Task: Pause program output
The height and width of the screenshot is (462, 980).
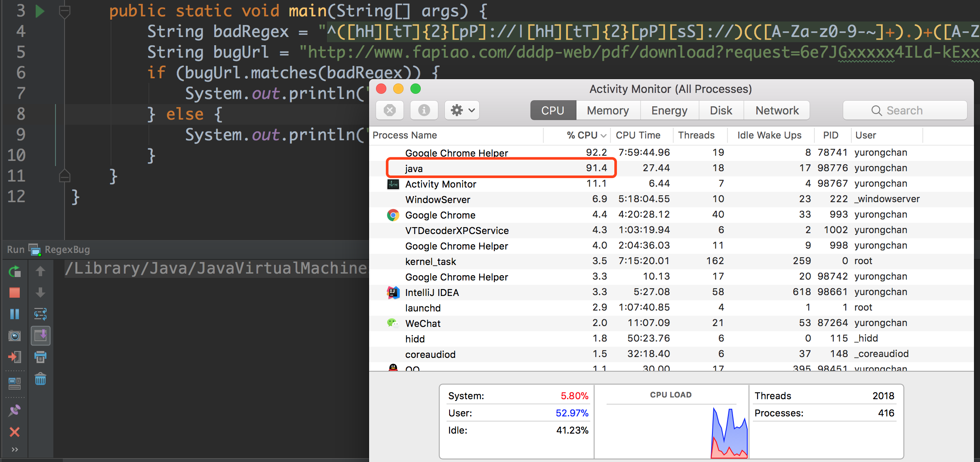Action: tap(15, 314)
